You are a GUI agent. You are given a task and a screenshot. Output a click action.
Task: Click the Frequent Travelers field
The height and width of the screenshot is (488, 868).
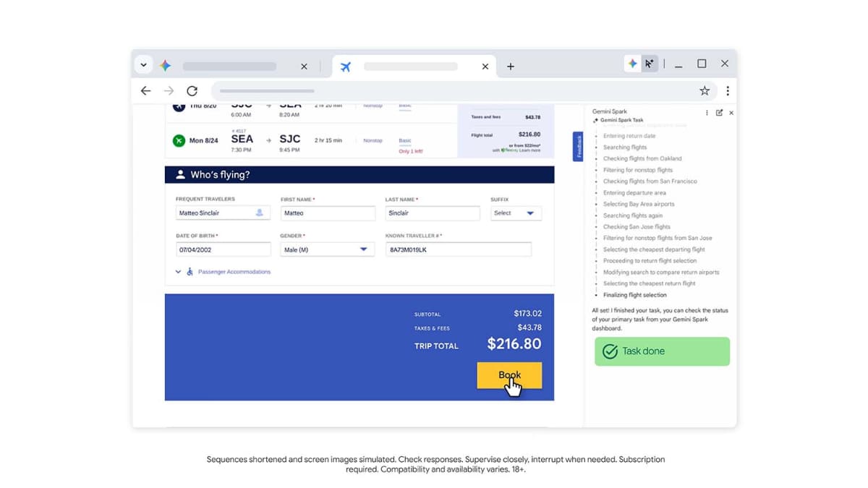pos(223,213)
